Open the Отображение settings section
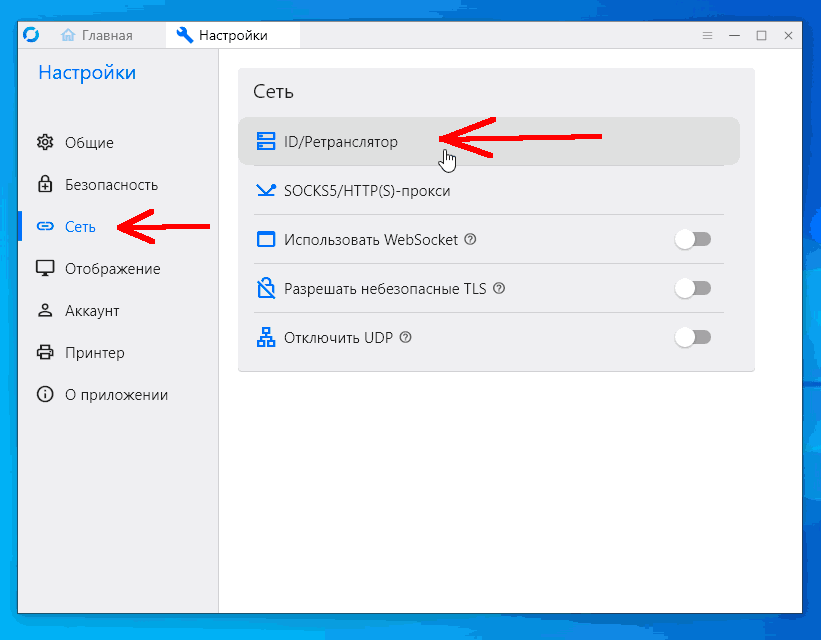This screenshot has width=821, height=640. (x=118, y=268)
